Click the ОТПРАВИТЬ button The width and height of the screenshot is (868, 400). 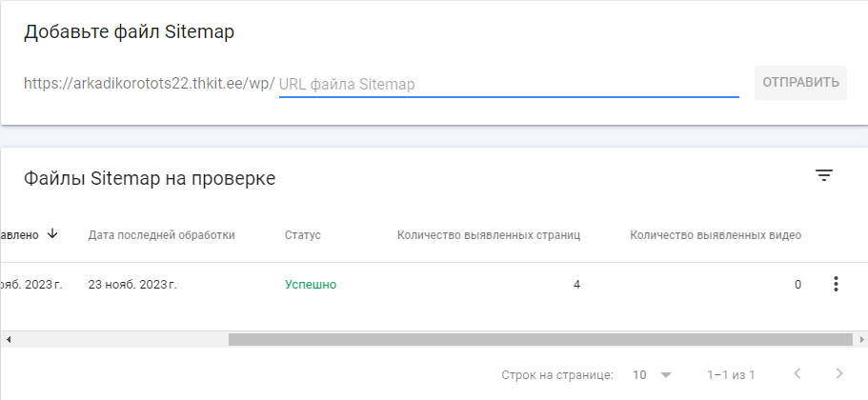tap(800, 83)
